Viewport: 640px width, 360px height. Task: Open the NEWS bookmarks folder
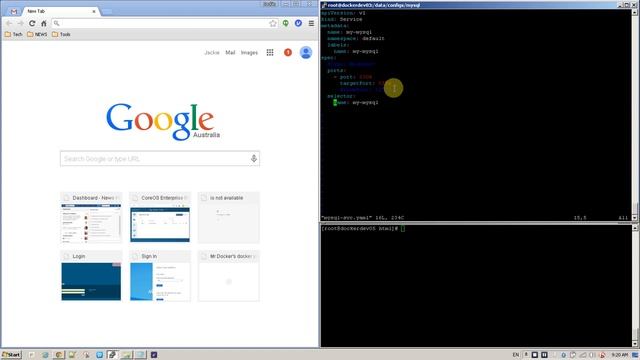37,35
